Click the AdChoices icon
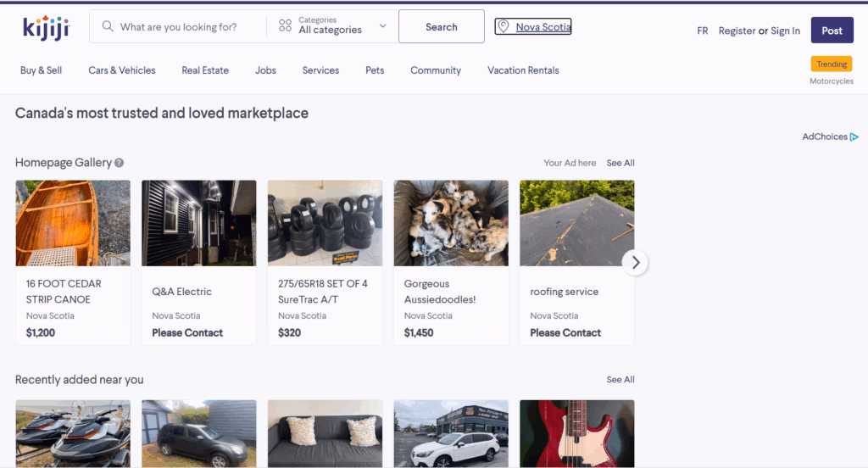The height and width of the screenshot is (468, 868). [854, 136]
